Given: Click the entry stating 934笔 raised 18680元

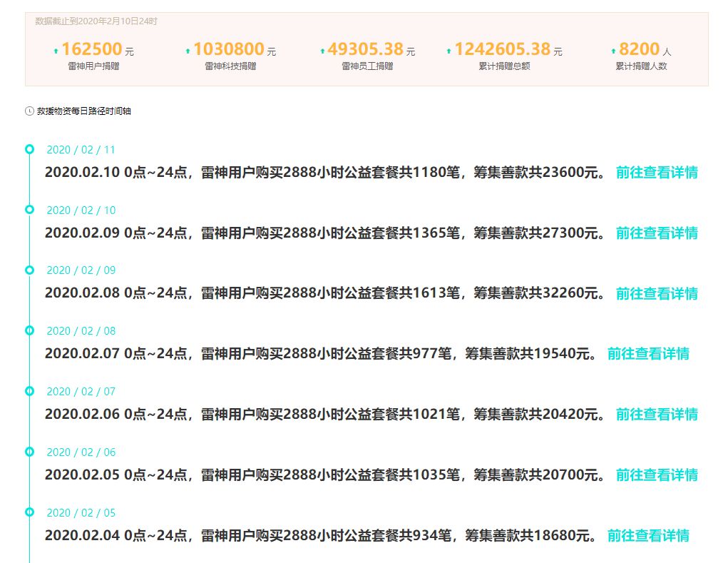Looking at the screenshot, I should 322,535.
